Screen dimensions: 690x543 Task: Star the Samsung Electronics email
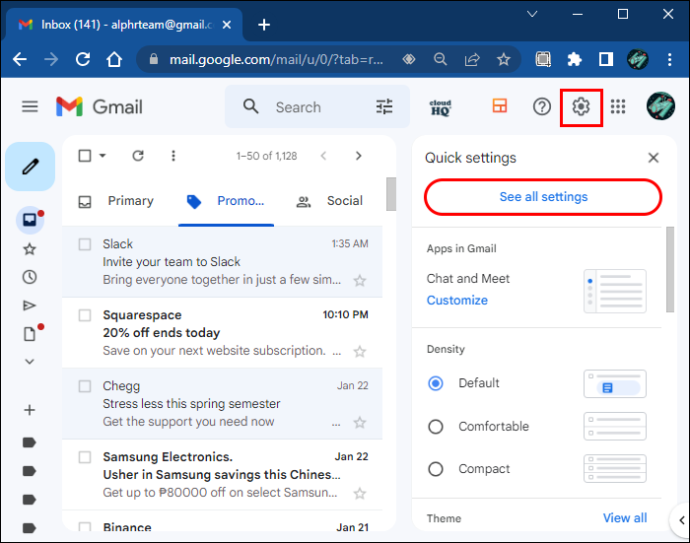[360, 493]
